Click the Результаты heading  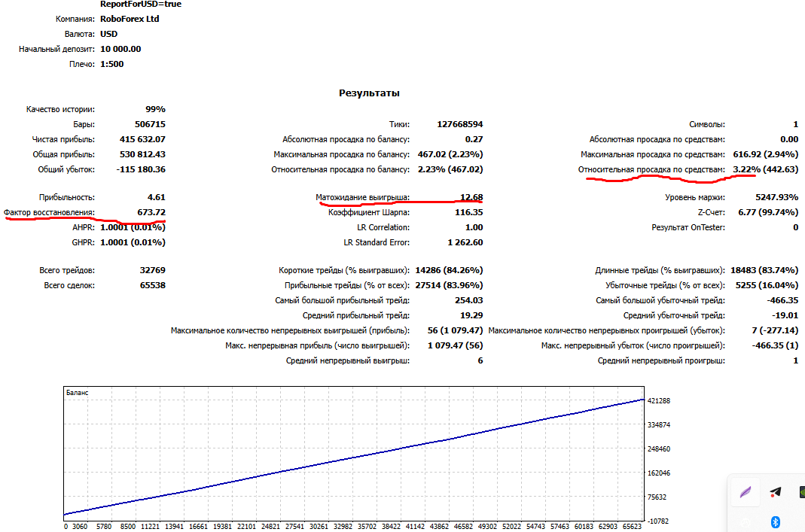[369, 93]
